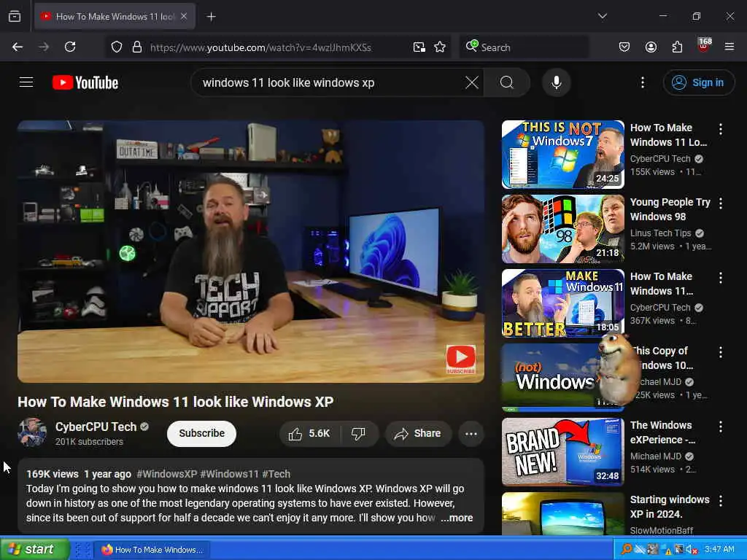The width and height of the screenshot is (747, 560).
Task: Click the #Tech hashtag link
Action: (x=276, y=474)
